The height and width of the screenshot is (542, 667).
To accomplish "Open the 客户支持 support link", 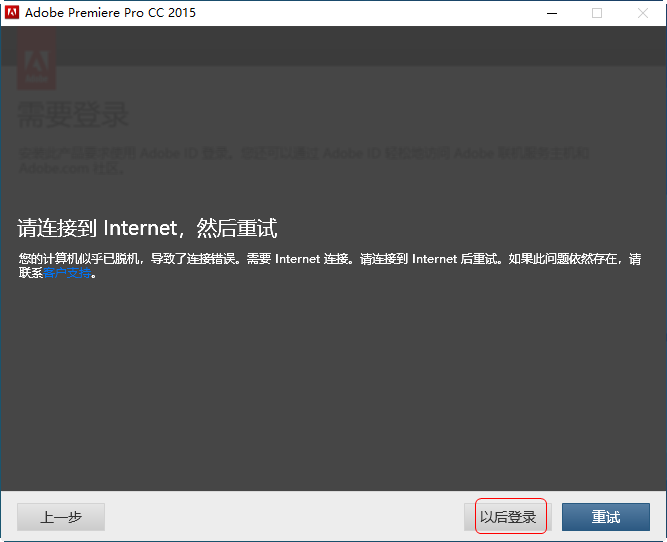I will 67,273.
